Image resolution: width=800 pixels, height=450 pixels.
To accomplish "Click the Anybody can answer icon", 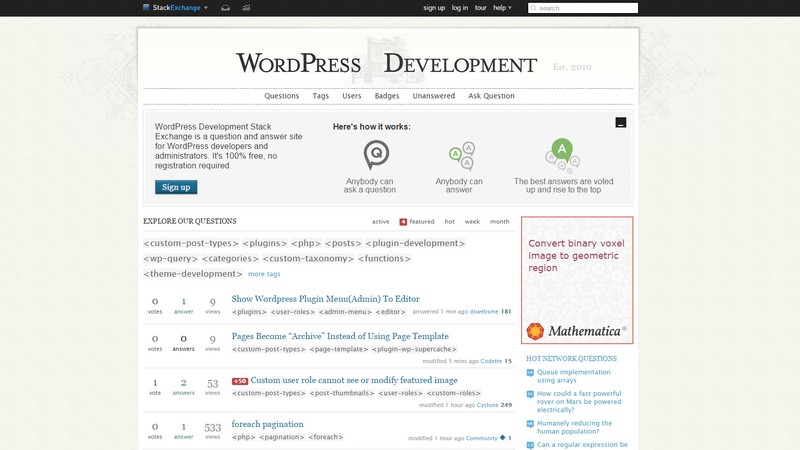I will pyautogui.click(x=462, y=156).
